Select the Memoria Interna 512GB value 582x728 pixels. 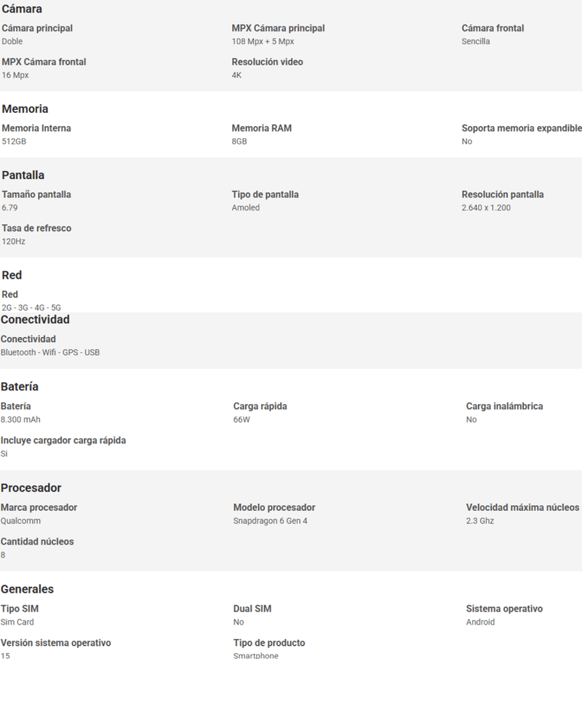coord(14,142)
